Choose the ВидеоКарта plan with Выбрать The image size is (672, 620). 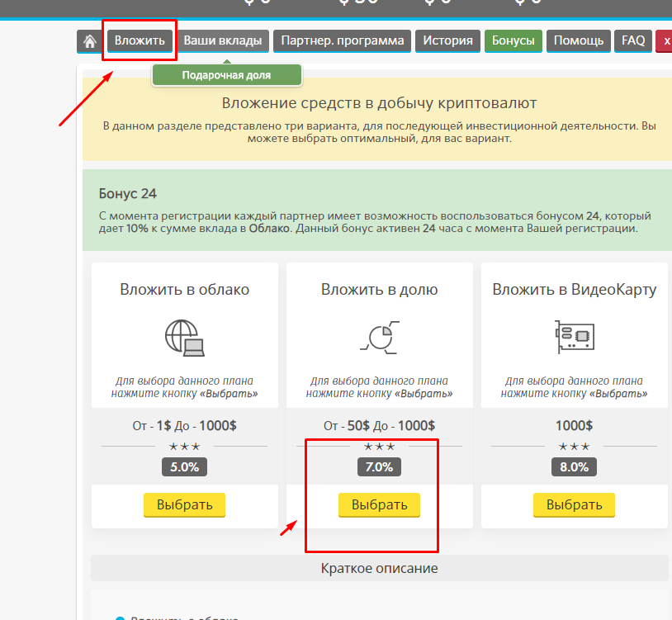pos(574,504)
